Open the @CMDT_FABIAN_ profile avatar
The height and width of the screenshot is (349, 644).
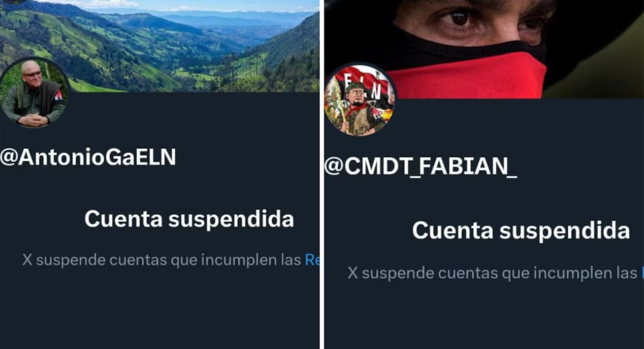[361, 100]
